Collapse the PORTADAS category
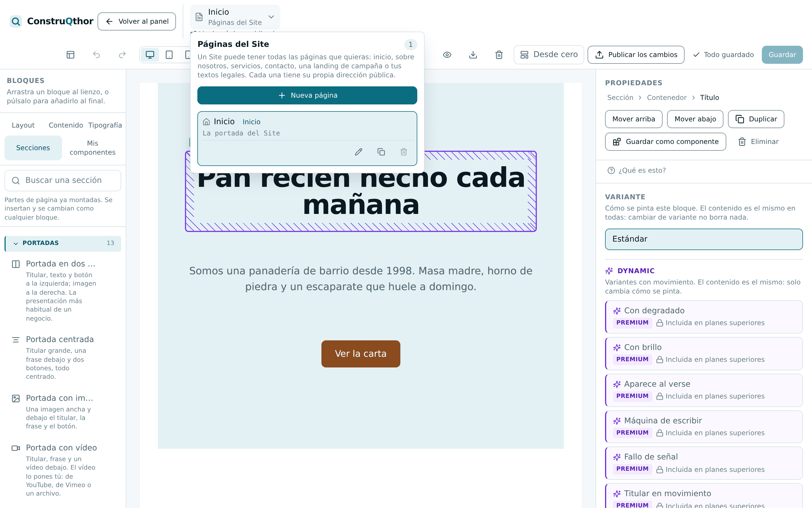The width and height of the screenshot is (812, 508). [x=63, y=243]
